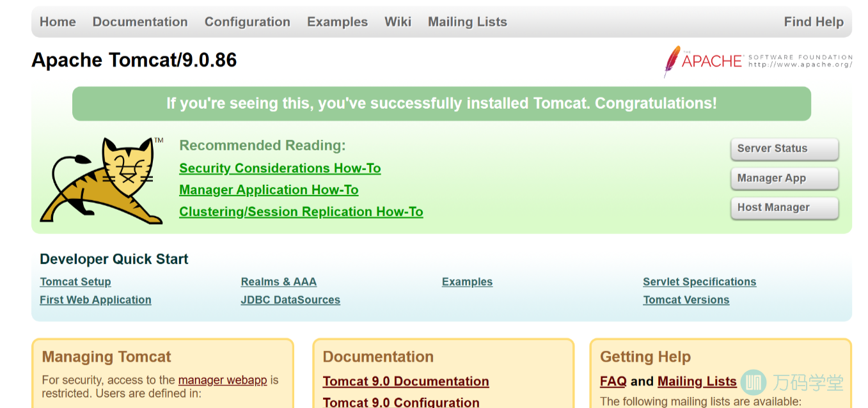Go to Configuration in the navigation bar
The image size is (868, 408).
[x=248, y=22]
